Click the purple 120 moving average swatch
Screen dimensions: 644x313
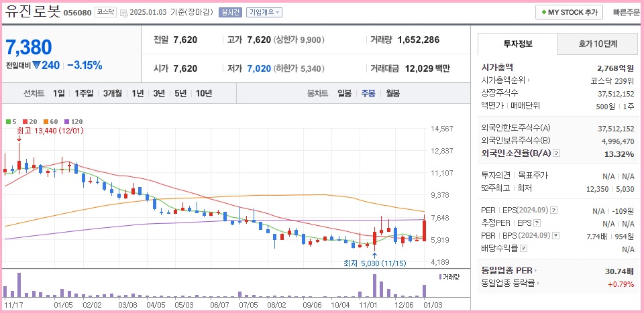coord(66,122)
